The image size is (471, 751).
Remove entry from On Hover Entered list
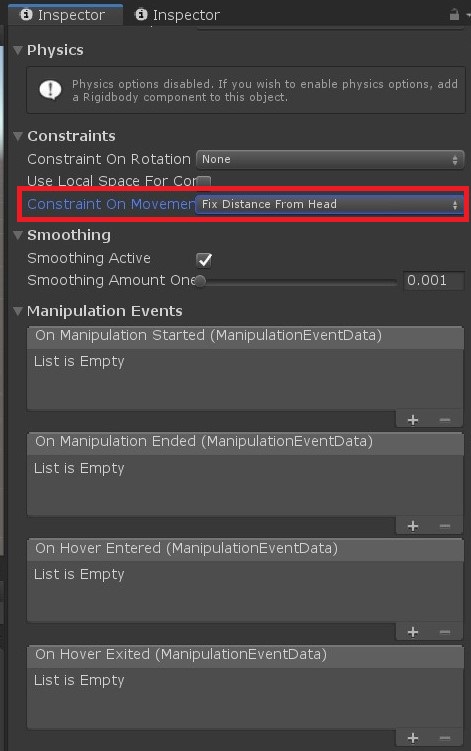[x=445, y=632]
